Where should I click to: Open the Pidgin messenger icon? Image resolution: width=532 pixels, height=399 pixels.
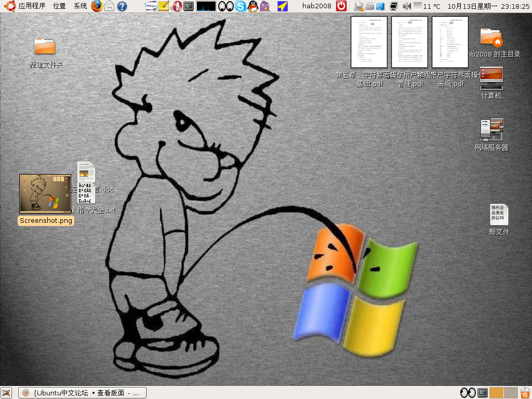tap(265, 6)
